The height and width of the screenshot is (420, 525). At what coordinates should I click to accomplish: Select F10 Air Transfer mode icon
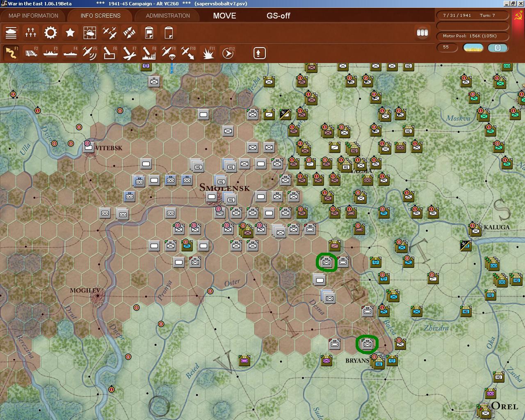(188, 53)
